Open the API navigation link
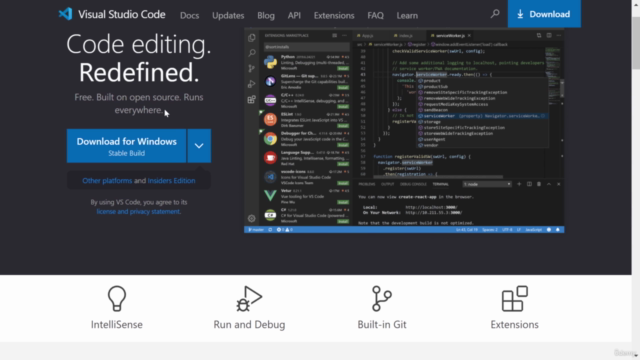The width and height of the screenshot is (640, 360). (294, 16)
